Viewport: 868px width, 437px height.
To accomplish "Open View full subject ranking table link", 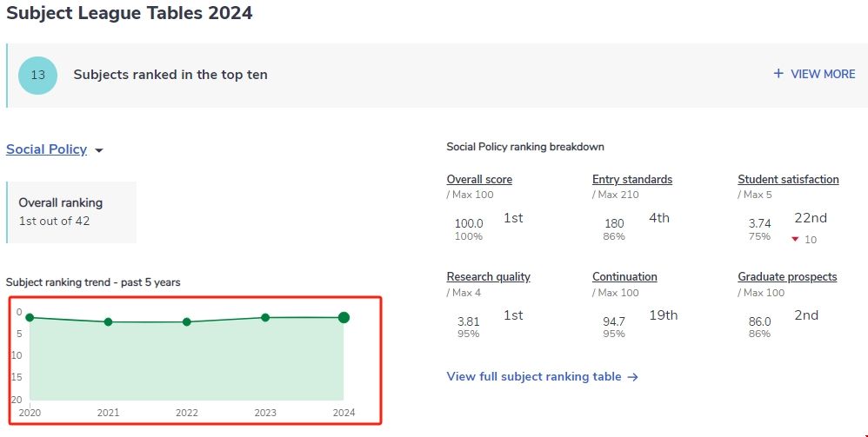I will point(533,377).
